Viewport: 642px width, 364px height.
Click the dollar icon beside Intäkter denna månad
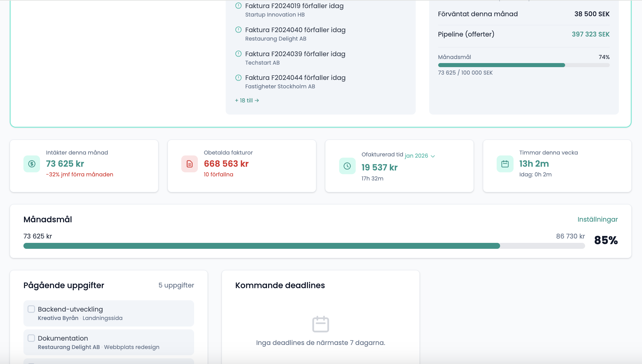32,164
